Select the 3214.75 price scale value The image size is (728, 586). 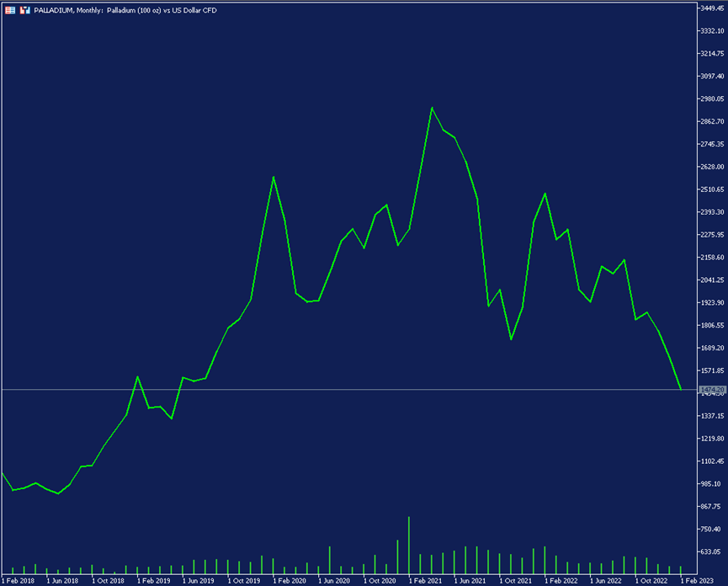712,53
